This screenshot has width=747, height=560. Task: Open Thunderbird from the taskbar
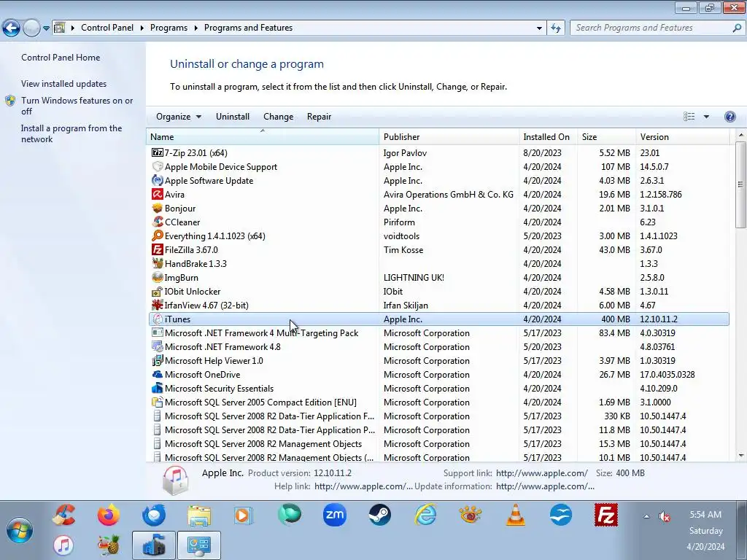154,515
